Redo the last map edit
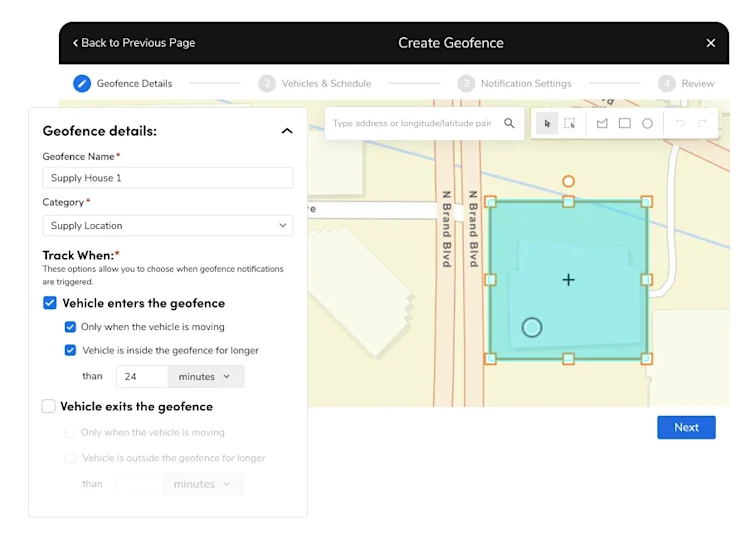 [x=702, y=123]
